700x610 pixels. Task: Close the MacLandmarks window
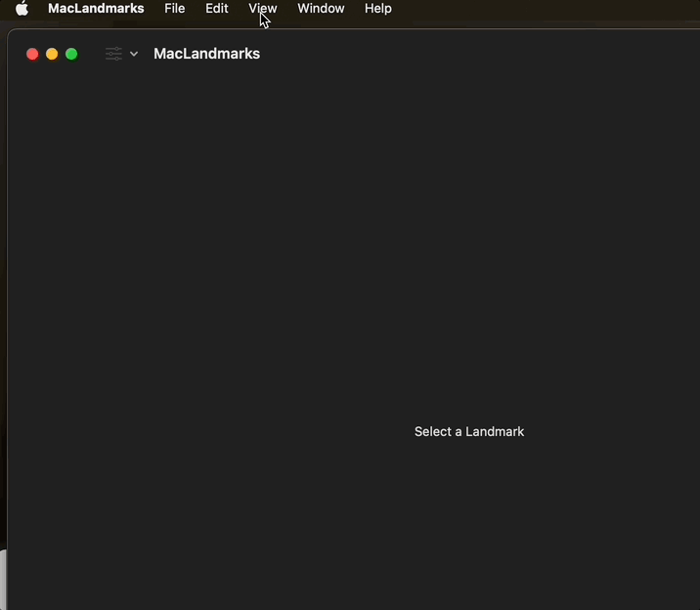pos(32,54)
